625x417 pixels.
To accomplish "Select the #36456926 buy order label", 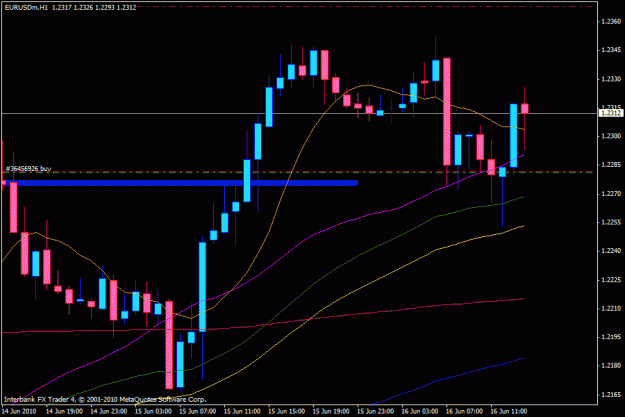I will [28, 169].
